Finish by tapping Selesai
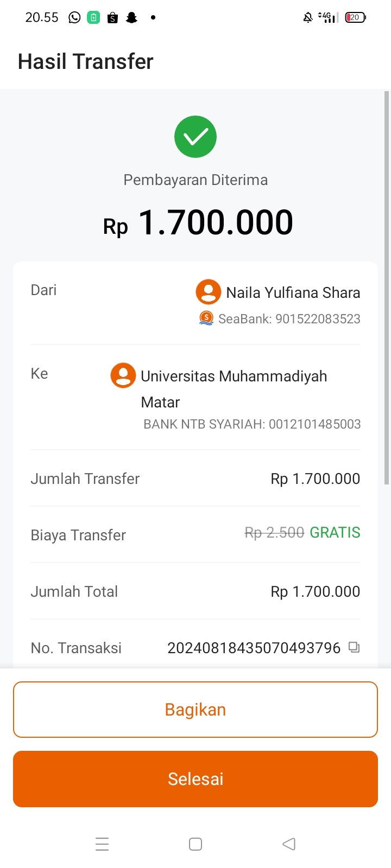 [x=195, y=779]
